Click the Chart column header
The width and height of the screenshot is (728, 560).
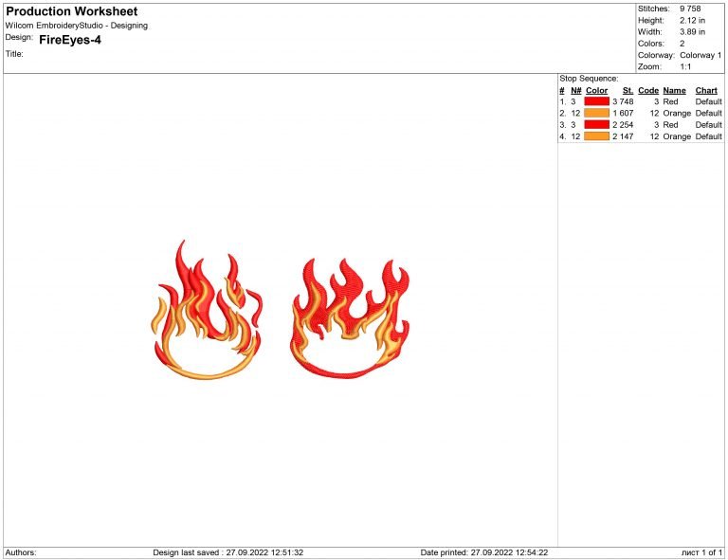(x=707, y=90)
